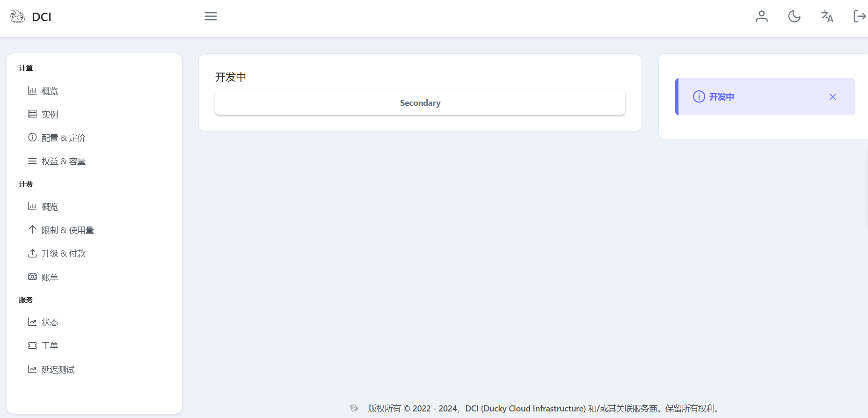Select 配置 & 定价 menu item
The image size is (868, 418).
click(63, 138)
